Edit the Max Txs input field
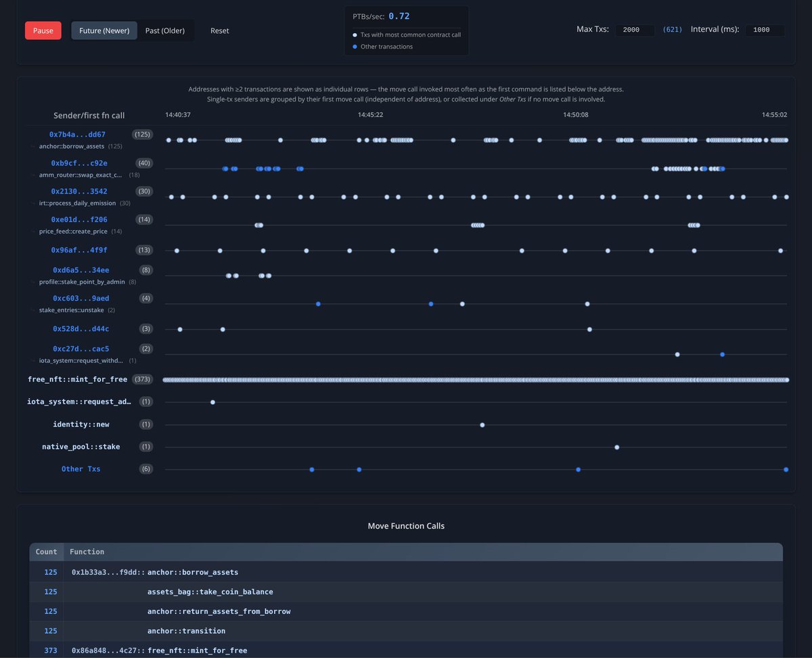 pos(633,29)
